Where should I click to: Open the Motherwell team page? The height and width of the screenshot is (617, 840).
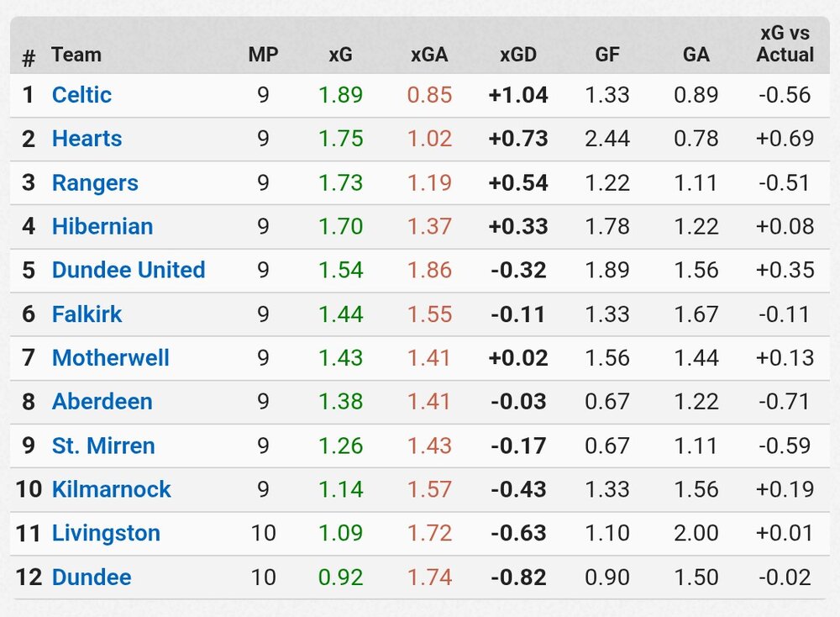tap(111, 358)
